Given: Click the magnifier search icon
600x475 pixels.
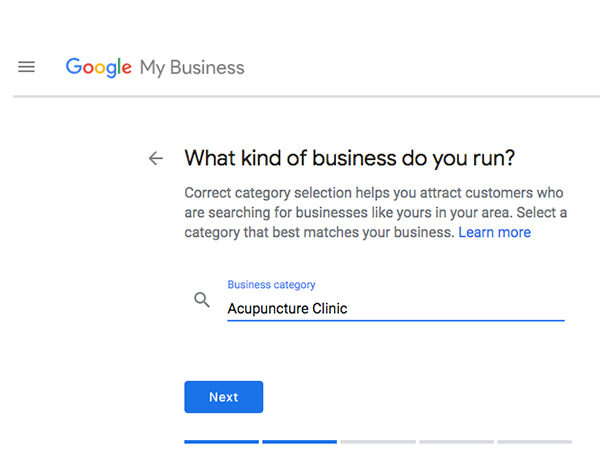Looking at the screenshot, I should tap(202, 300).
